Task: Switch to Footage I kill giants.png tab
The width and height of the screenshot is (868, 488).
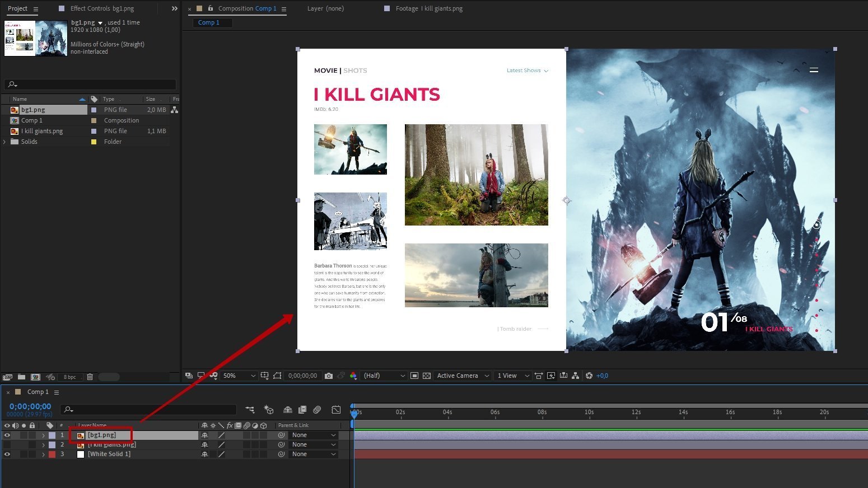Action: pos(429,8)
